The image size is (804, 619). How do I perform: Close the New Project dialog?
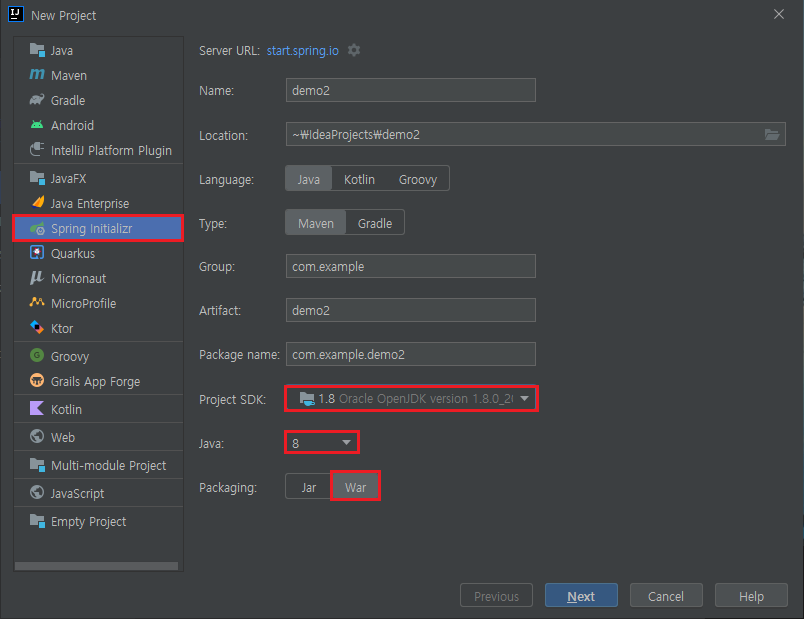778,14
